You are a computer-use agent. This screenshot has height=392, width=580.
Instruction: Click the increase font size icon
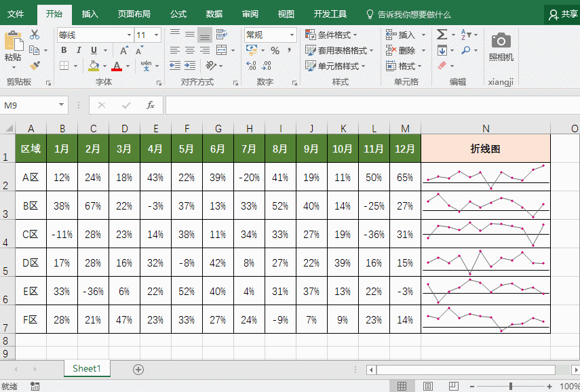[x=124, y=51]
